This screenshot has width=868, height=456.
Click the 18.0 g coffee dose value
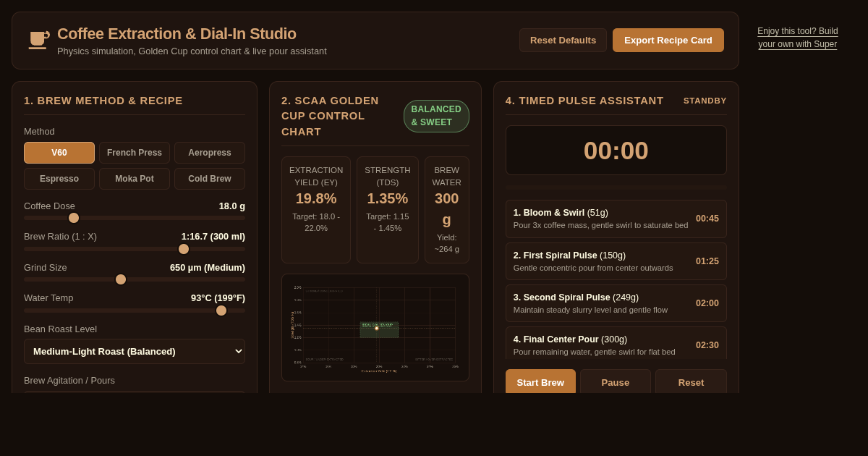click(x=232, y=206)
